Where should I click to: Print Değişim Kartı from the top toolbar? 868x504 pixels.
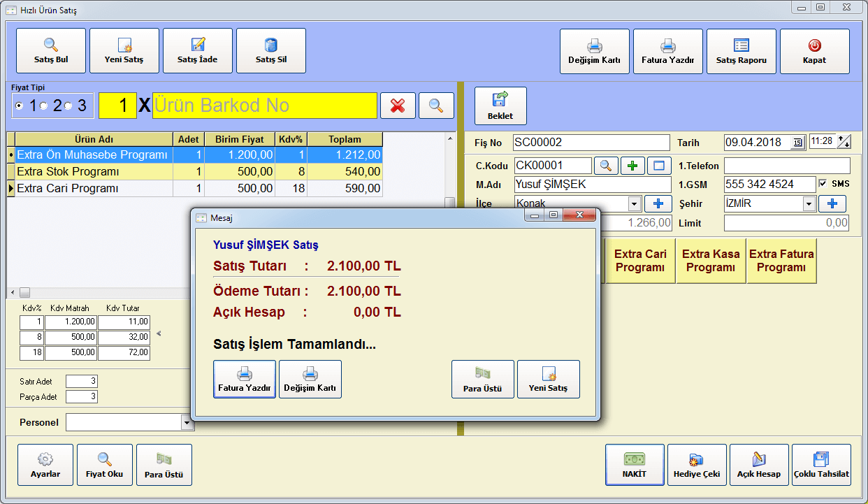tap(595, 52)
